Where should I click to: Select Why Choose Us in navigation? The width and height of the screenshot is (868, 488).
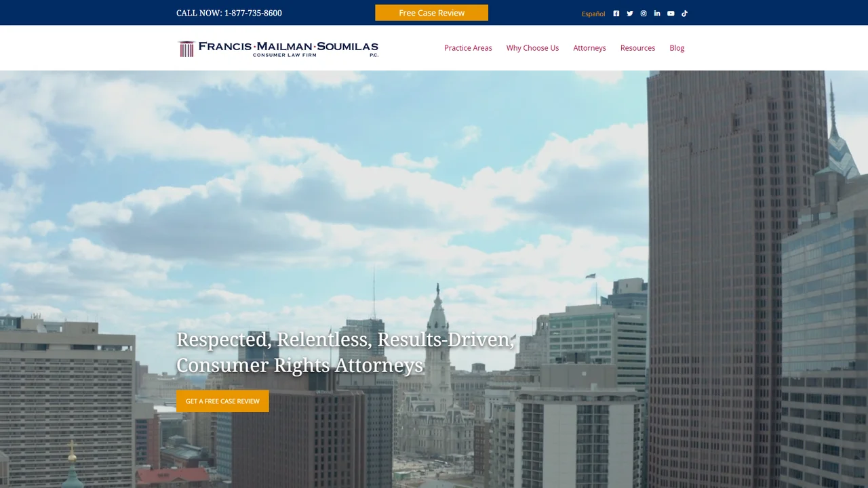click(x=532, y=48)
